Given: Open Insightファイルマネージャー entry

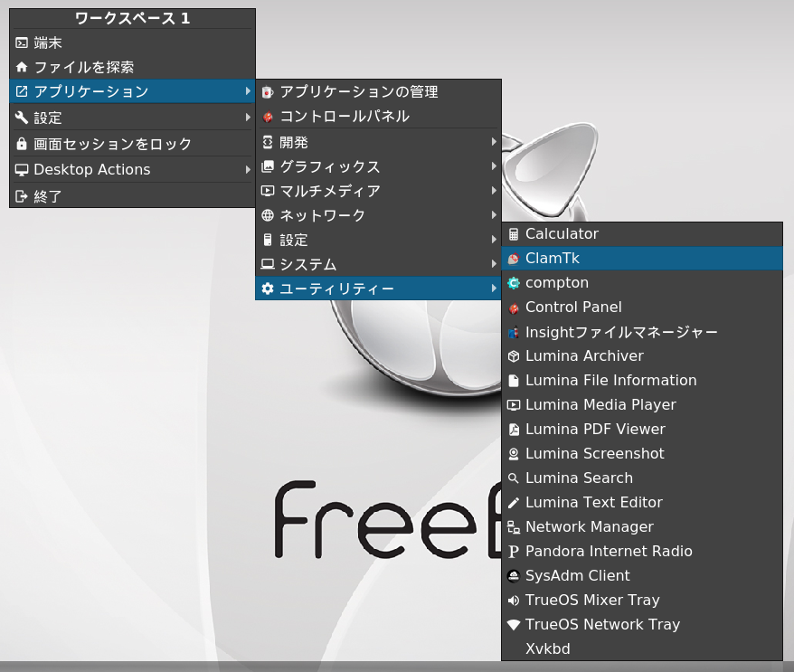Looking at the screenshot, I should pyautogui.click(x=642, y=332).
